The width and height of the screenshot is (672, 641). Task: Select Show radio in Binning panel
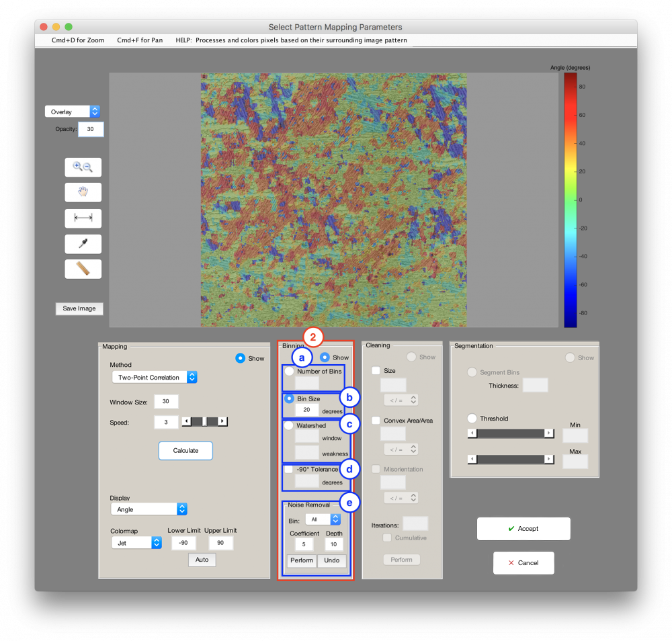(325, 357)
